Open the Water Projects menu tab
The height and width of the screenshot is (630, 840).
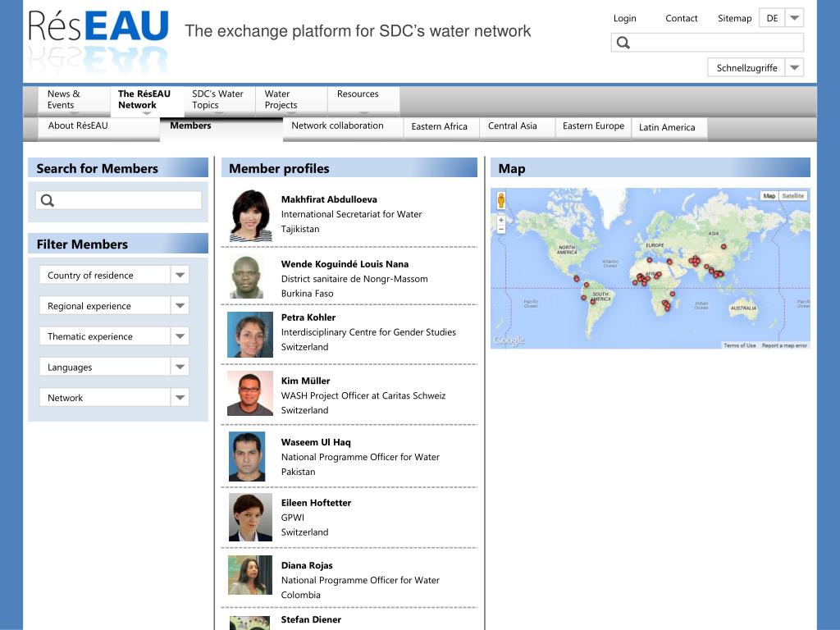[291, 99]
